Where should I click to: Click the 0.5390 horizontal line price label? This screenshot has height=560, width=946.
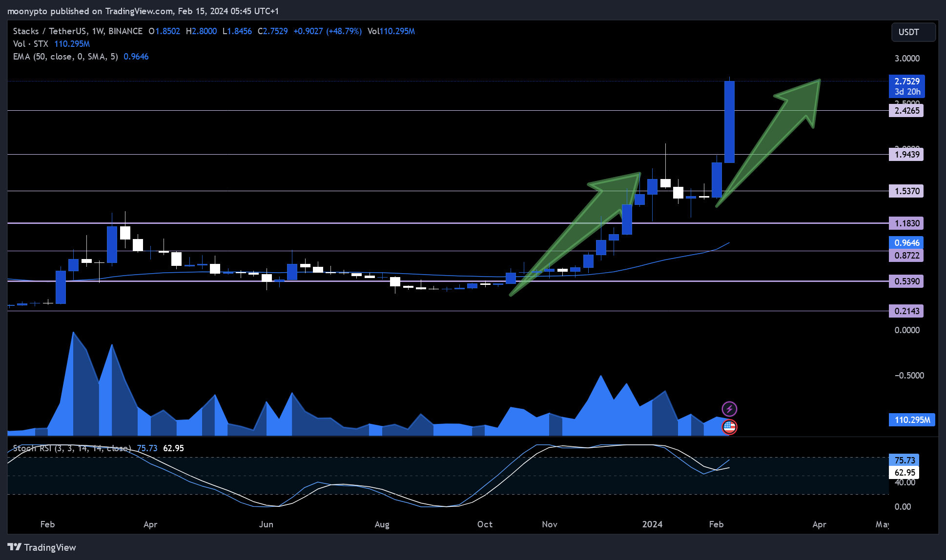point(906,281)
